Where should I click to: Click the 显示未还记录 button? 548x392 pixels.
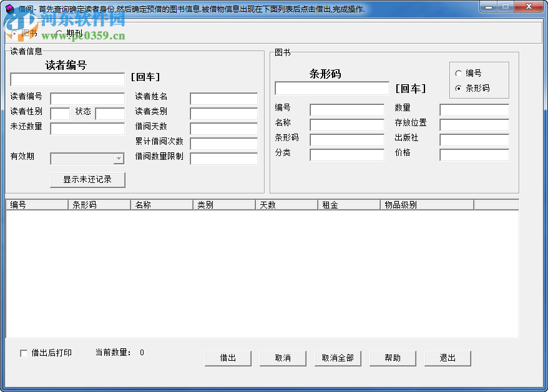(87, 179)
